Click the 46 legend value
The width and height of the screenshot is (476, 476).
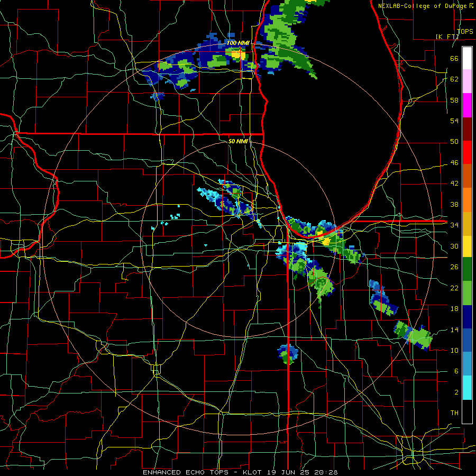pyautogui.click(x=454, y=163)
